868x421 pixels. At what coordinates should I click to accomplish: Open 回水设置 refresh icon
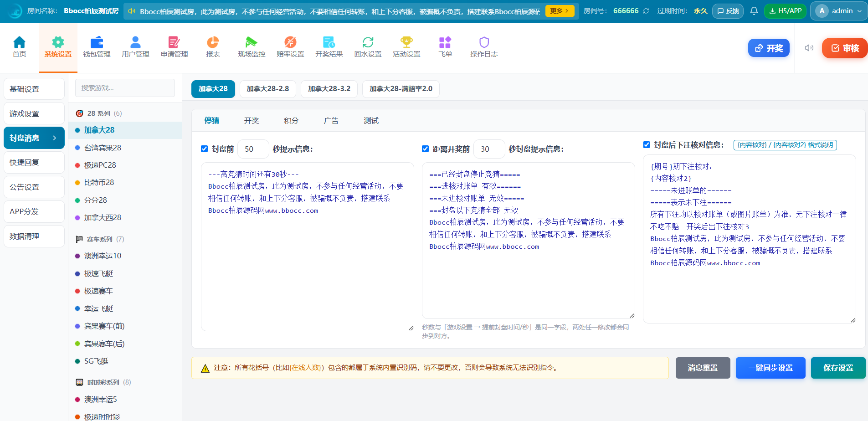(368, 42)
